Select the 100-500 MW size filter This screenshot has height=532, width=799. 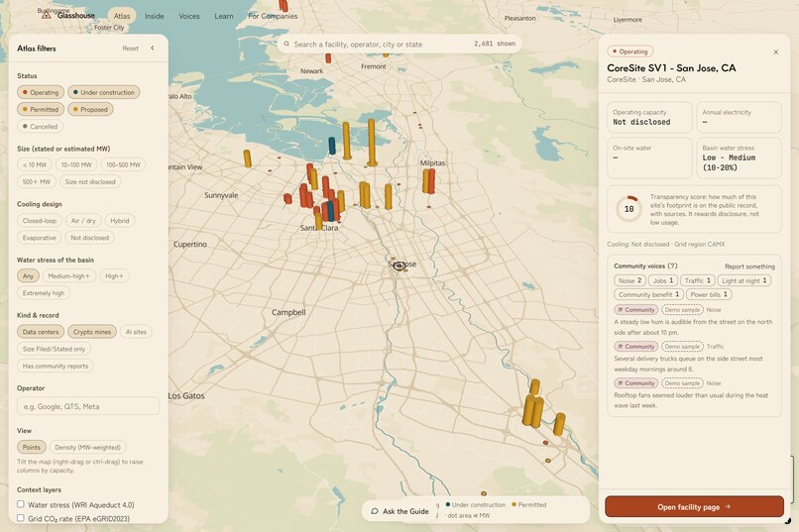point(122,164)
